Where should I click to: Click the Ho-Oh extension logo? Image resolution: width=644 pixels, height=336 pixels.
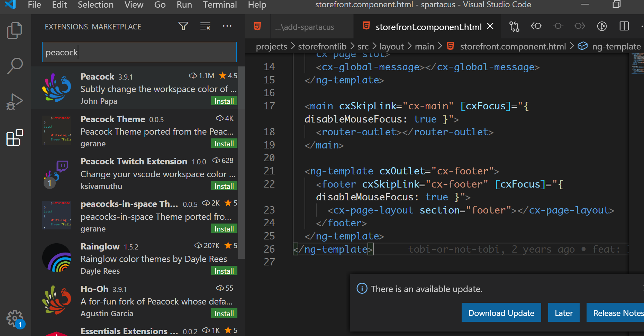click(56, 300)
